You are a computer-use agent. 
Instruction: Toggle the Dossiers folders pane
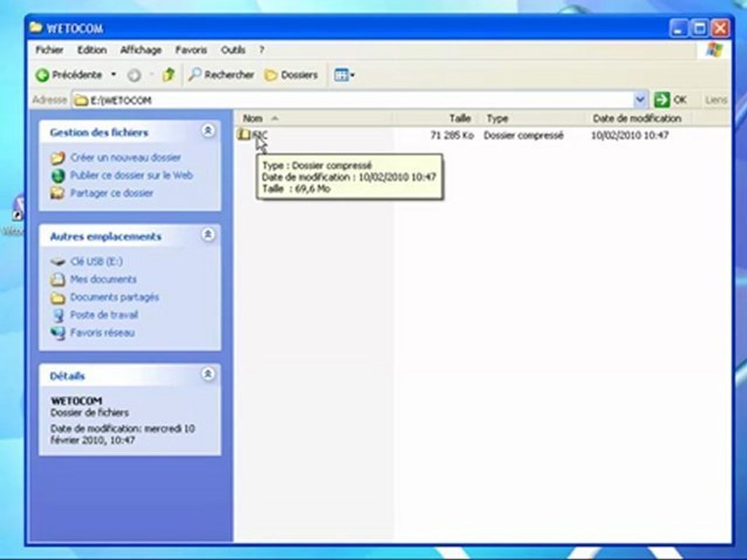point(291,75)
